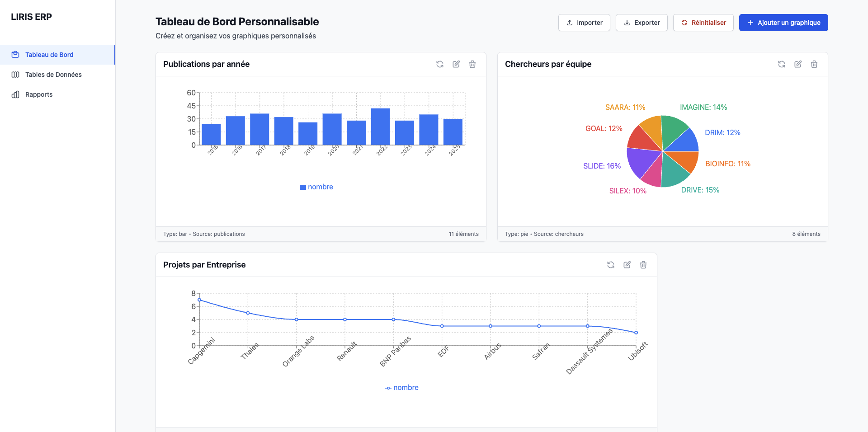Click the Ajouter un graphique button
This screenshot has height=432, width=868.
783,22
